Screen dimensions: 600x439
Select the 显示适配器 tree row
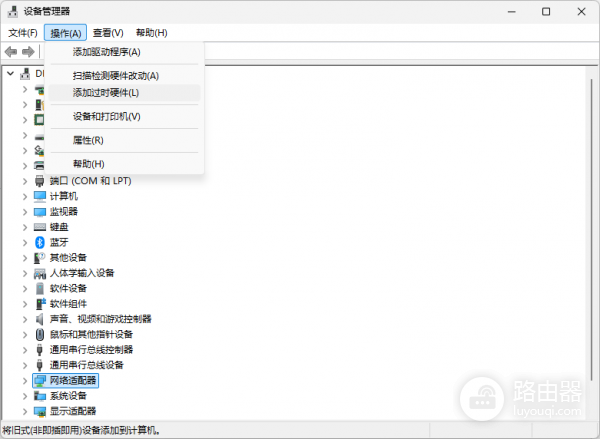click(x=73, y=411)
